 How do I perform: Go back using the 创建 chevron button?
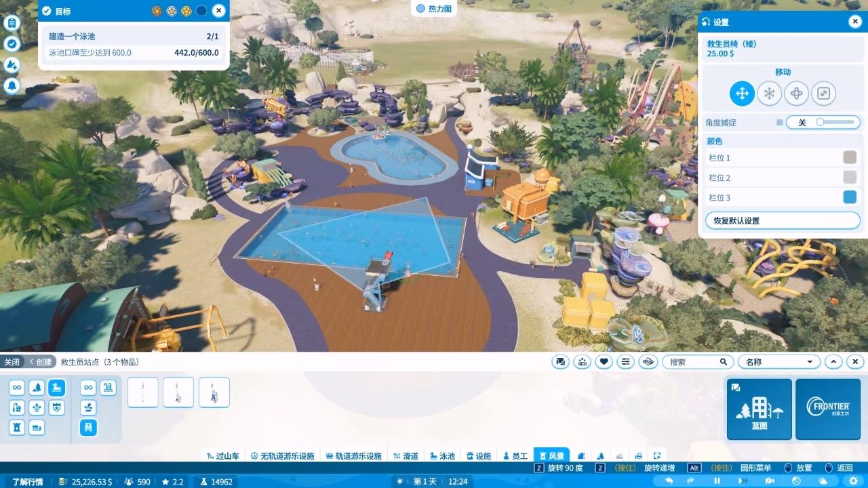pyautogui.click(x=40, y=362)
